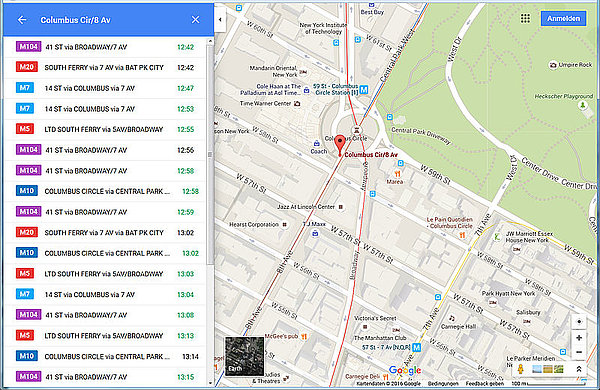Open the Bedingungen link
This screenshot has height=390, width=600.
[x=443, y=383]
